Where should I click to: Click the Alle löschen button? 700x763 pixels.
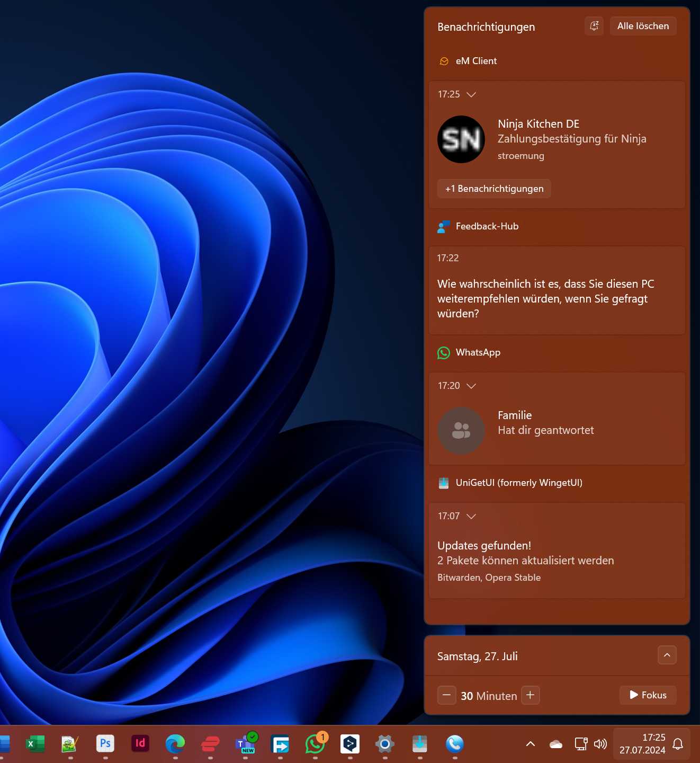click(643, 25)
